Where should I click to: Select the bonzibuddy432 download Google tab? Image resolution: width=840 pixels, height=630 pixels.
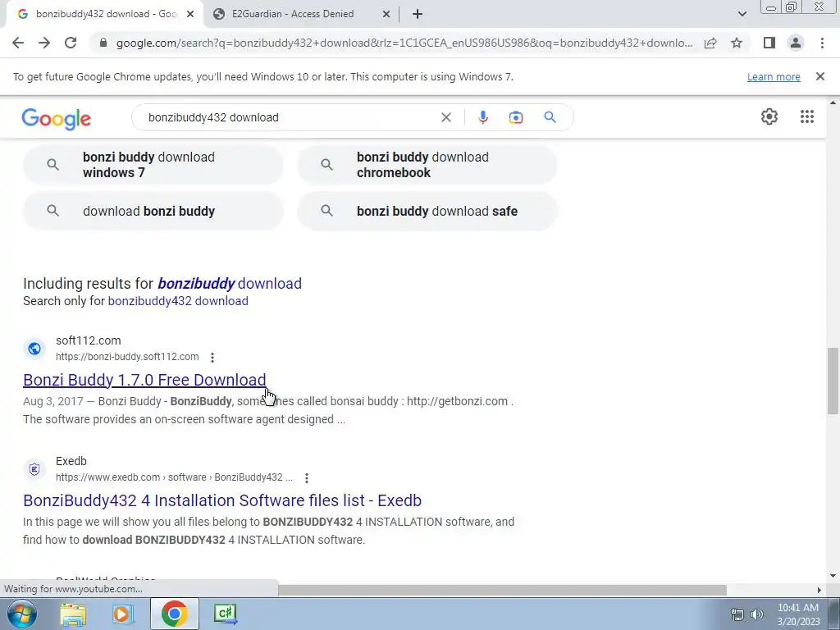pos(106,14)
